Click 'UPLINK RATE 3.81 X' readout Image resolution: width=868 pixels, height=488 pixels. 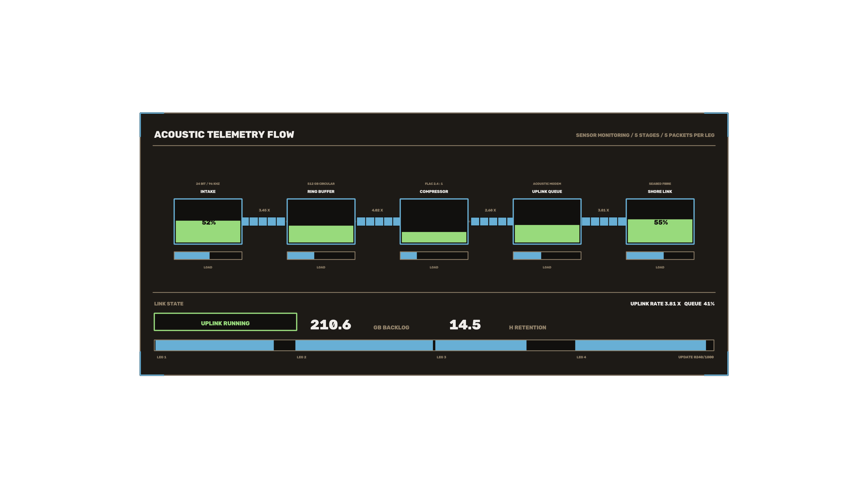coord(655,303)
